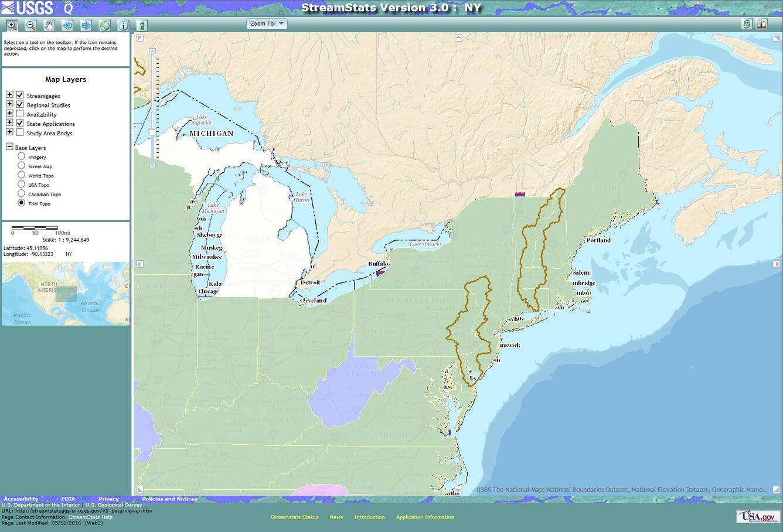Select the Identify information tool
This screenshot has width=783, height=532.
123,25
